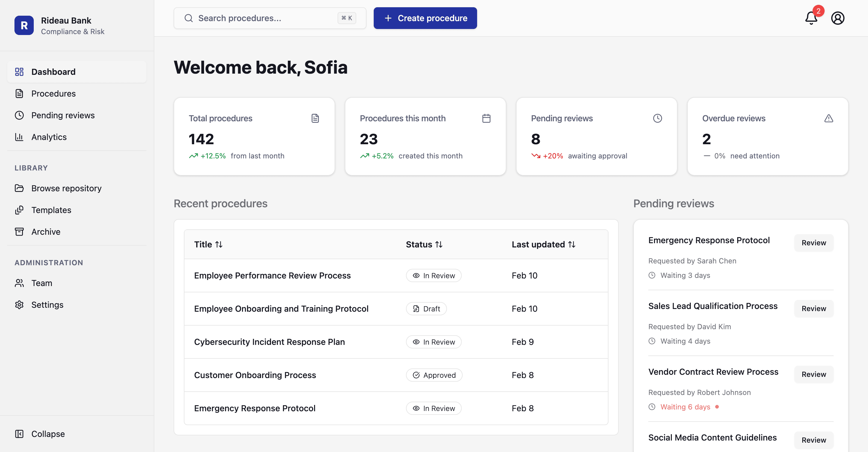Click the Approved badge for Customer Onboarding Process
This screenshot has height=452, width=868.
[x=434, y=375]
